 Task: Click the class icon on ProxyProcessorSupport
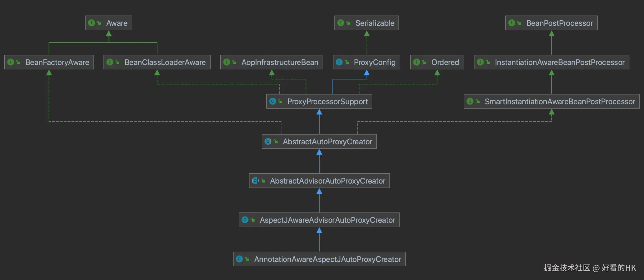(x=273, y=101)
